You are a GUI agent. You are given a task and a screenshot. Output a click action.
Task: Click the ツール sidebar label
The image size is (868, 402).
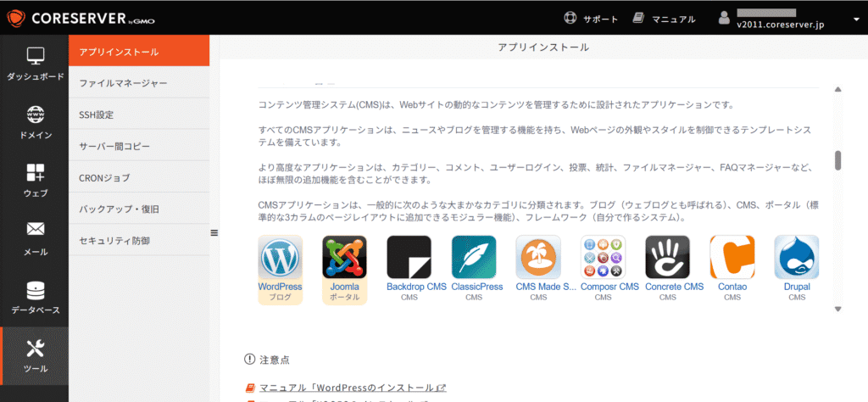(36, 369)
